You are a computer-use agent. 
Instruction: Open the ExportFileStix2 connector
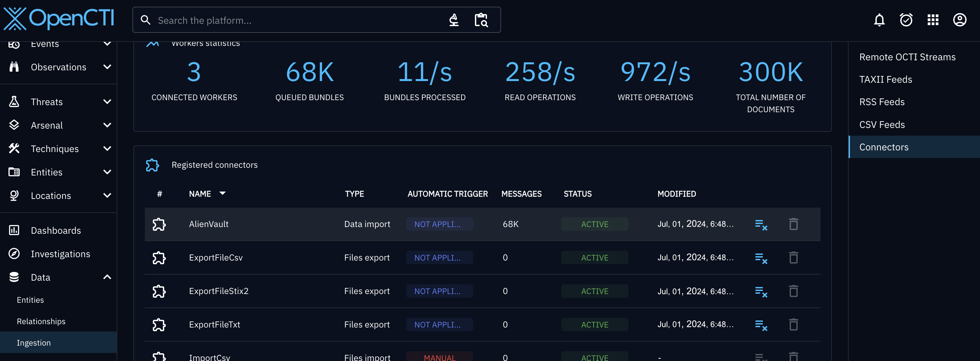(x=482, y=291)
